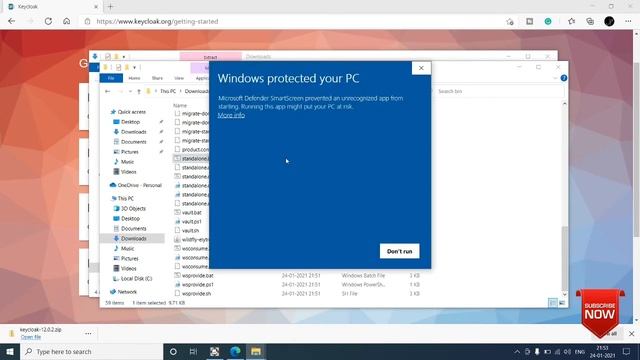Select This PC in navigation pane

125,198
